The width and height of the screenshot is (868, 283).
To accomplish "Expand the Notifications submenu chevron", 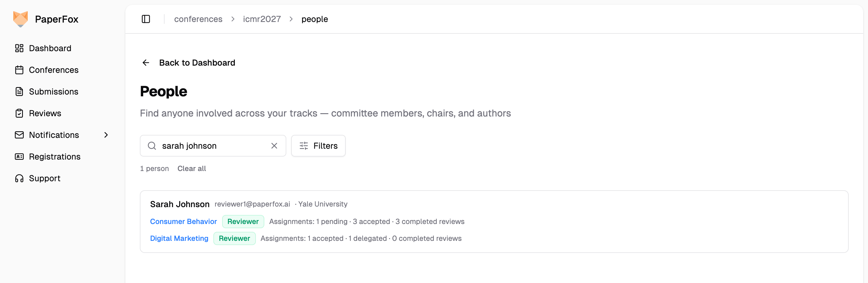I will tap(106, 135).
